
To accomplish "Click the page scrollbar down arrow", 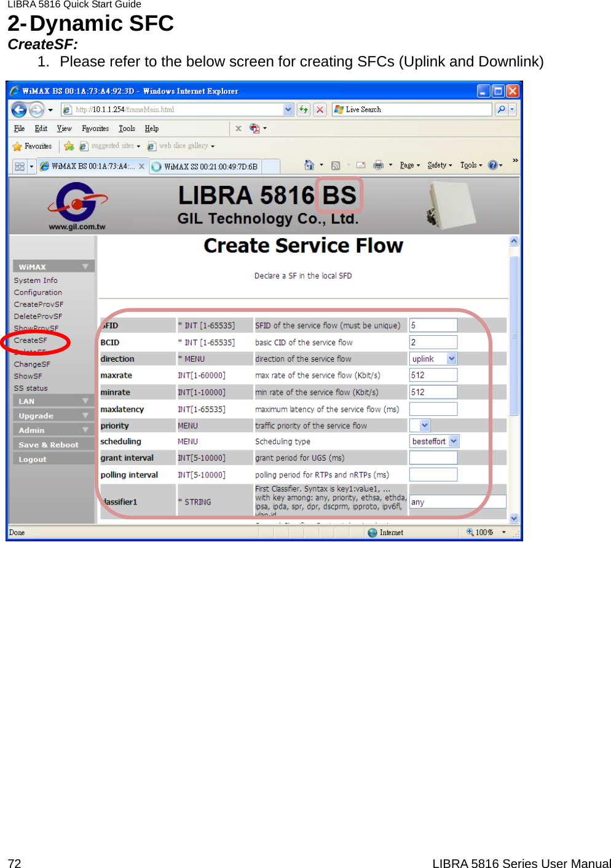I will [514, 519].
